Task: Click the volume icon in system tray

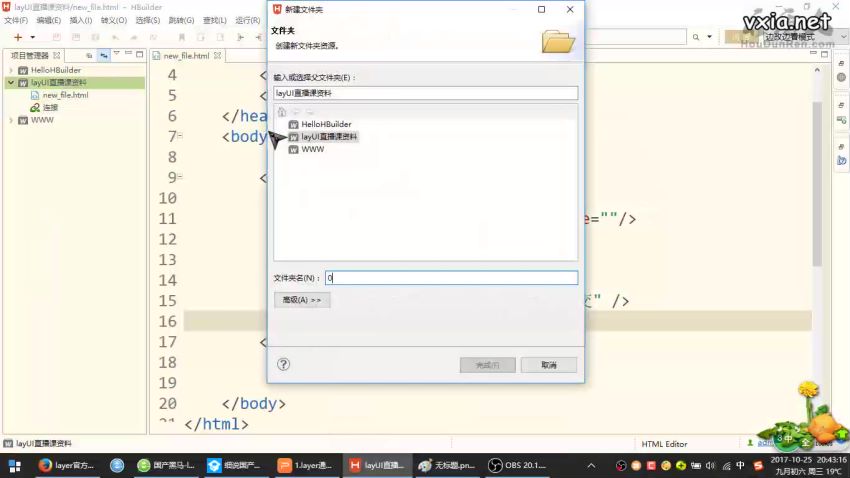Action: coord(711,466)
